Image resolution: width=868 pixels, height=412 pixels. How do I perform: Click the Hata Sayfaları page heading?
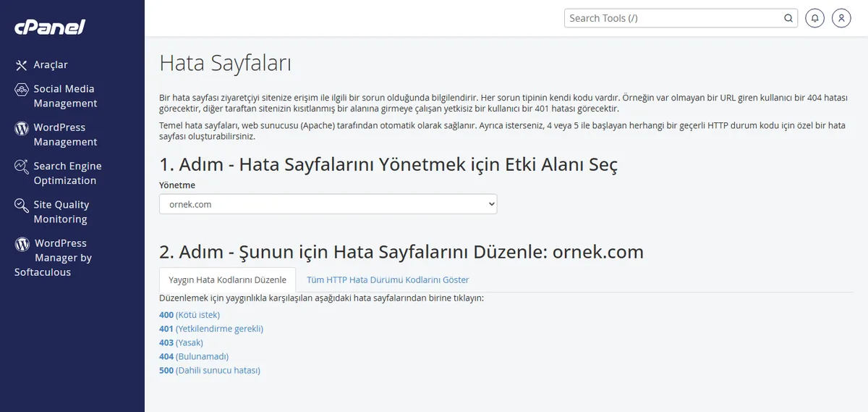[225, 63]
